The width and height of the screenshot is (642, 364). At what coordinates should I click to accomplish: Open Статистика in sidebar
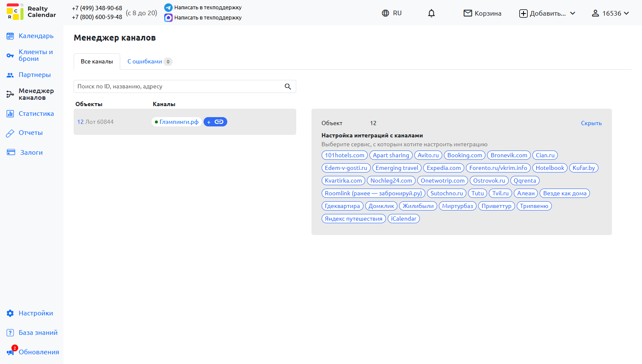coord(36,114)
